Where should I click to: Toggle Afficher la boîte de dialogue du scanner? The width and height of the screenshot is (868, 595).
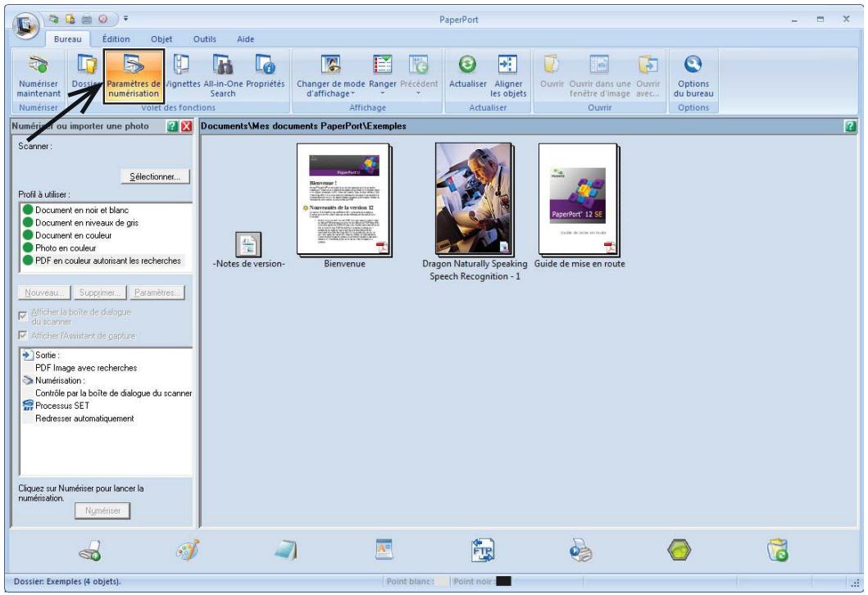[x=23, y=316]
